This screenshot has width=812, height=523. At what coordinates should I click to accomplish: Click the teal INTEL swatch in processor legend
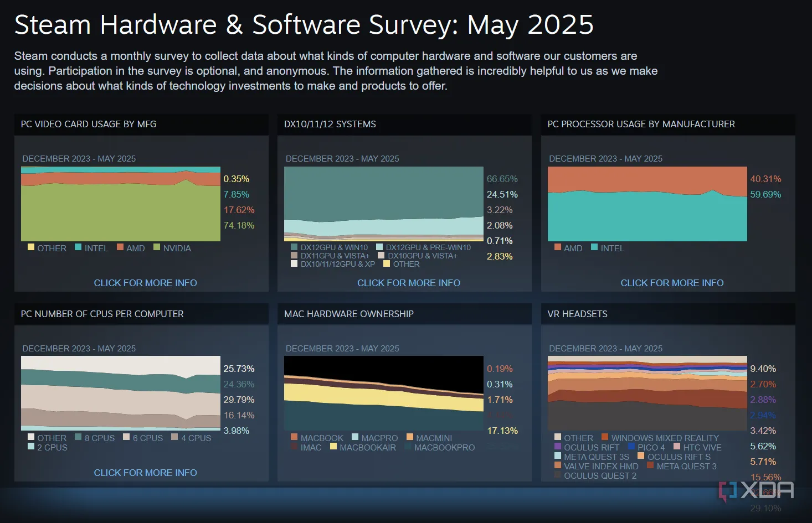594,247
